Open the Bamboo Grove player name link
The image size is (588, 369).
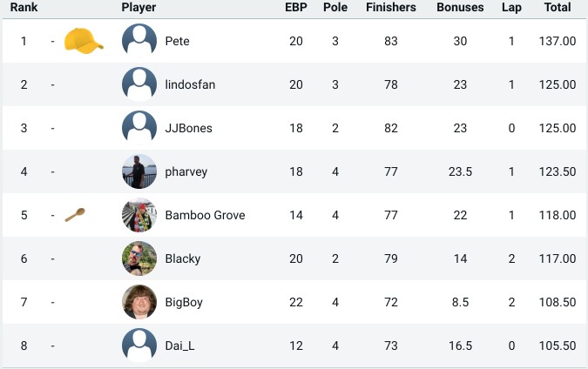(205, 215)
